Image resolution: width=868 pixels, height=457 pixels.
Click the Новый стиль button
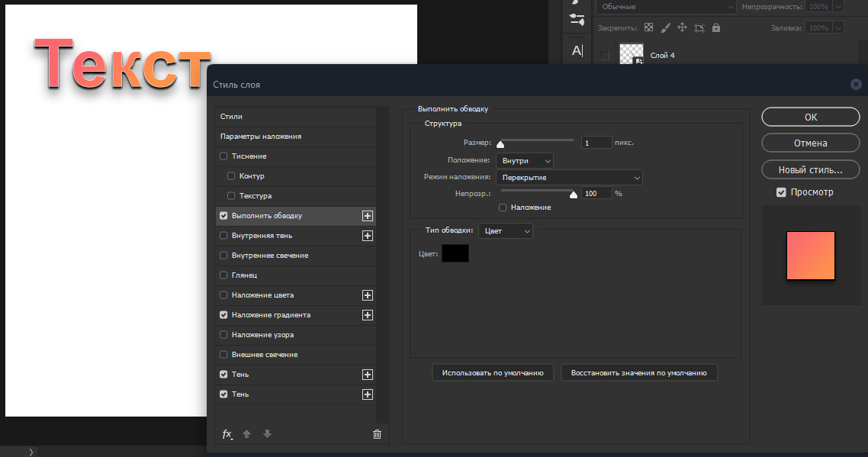(x=811, y=169)
